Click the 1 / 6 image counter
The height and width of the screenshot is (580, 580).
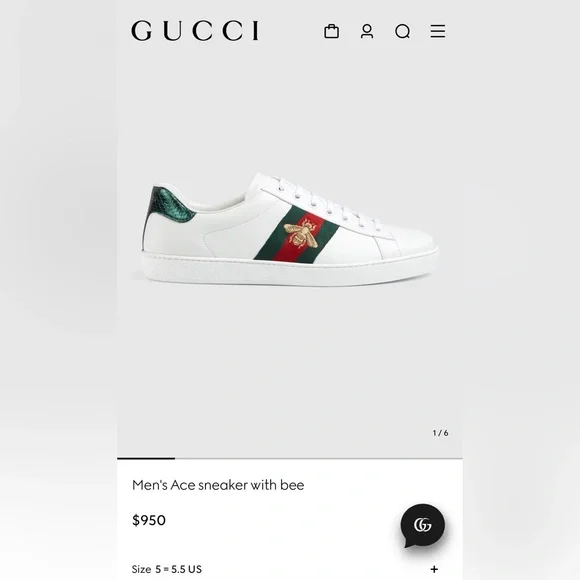coord(441,433)
